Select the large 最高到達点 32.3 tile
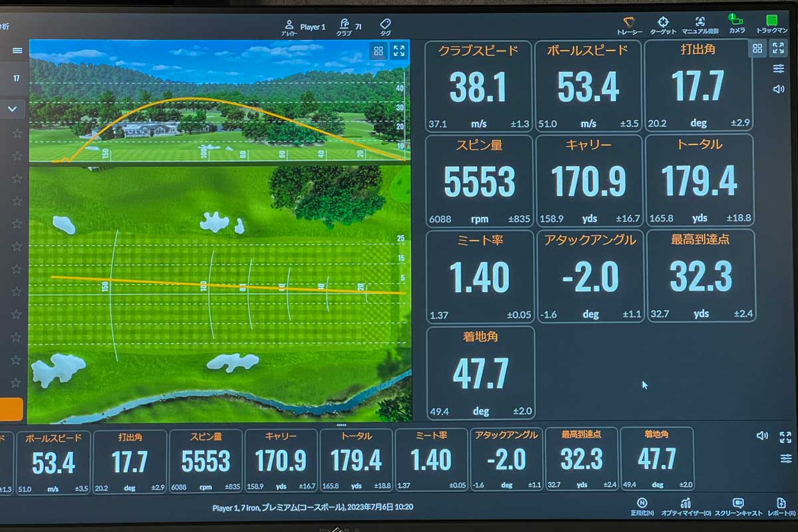This screenshot has height=532, width=798. (x=701, y=276)
